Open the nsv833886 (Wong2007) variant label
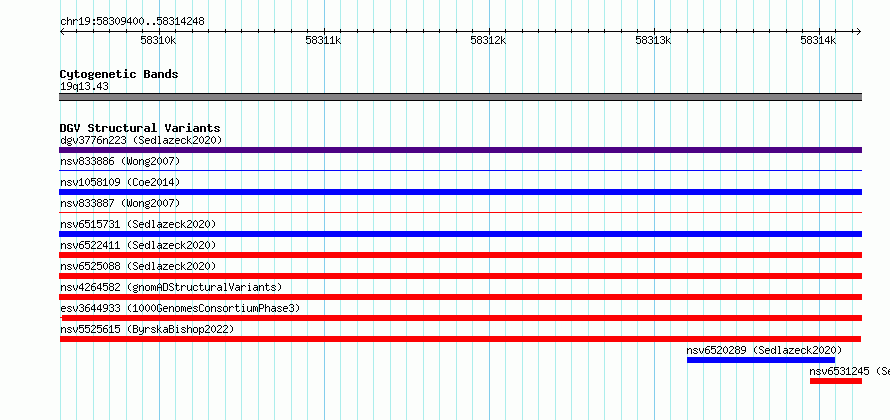The height and width of the screenshot is (420, 890). click(x=120, y=162)
